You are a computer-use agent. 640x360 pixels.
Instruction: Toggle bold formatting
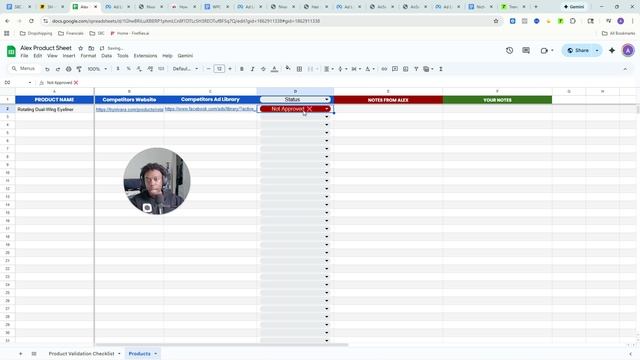tap(242, 69)
